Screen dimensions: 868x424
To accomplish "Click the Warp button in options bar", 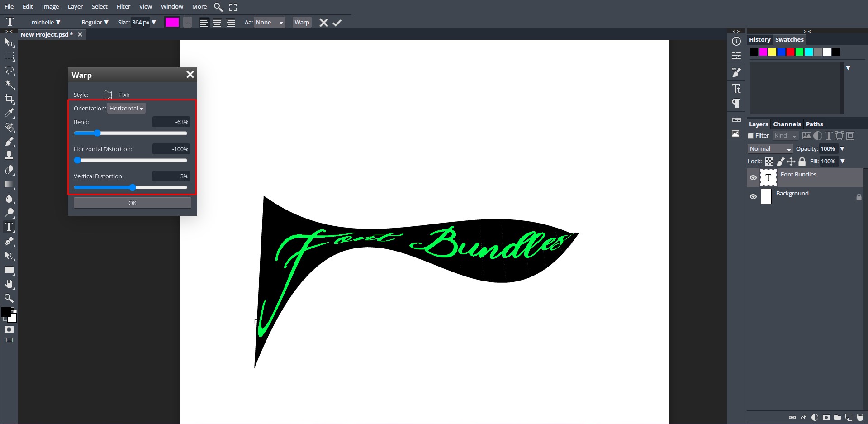I will [302, 22].
